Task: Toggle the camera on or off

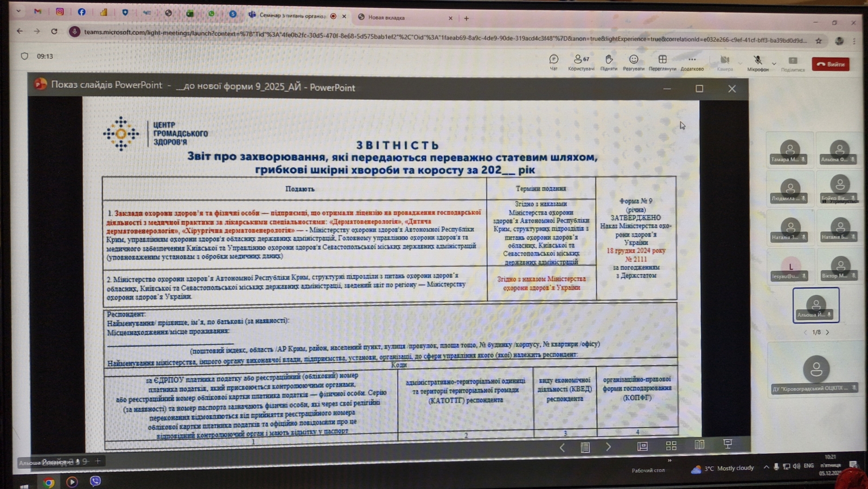Action: coord(725,61)
